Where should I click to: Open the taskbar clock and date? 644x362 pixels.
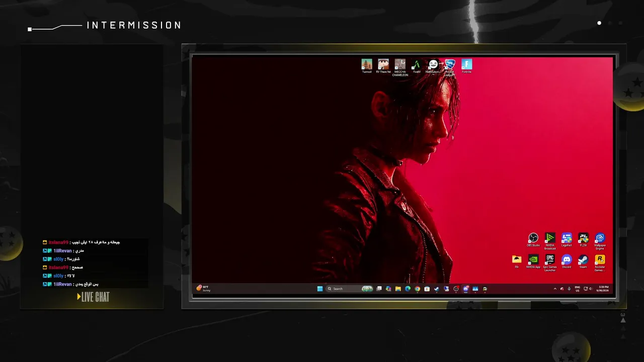point(602,289)
